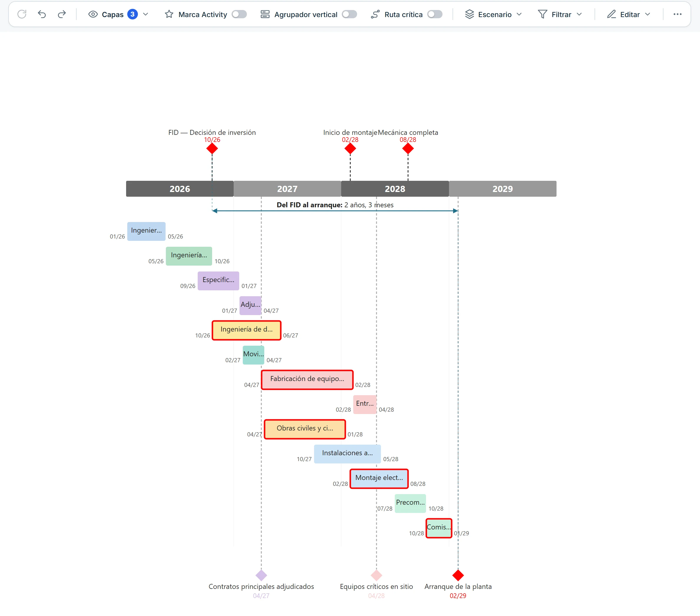Click the 2028 year header
This screenshot has height=616, width=700.
[x=395, y=188]
